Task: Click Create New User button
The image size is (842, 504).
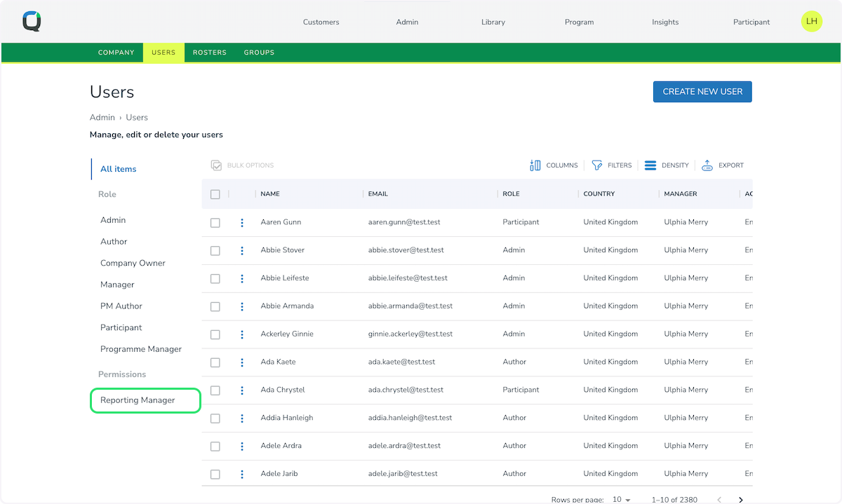Action: [702, 92]
